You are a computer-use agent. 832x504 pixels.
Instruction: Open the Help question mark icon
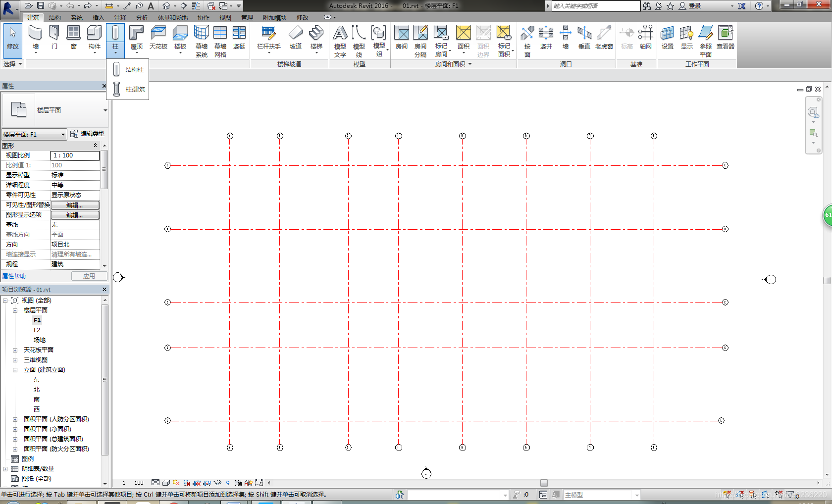[x=759, y=6]
